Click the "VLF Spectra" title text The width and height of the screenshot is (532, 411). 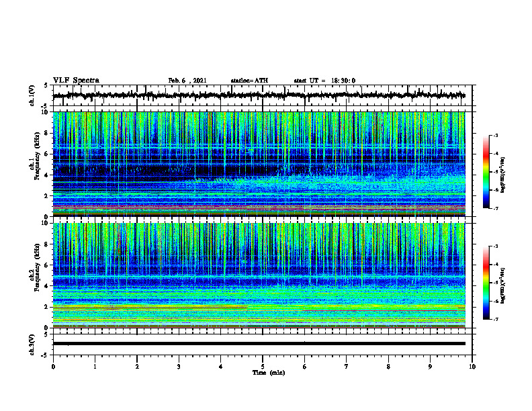coord(76,80)
